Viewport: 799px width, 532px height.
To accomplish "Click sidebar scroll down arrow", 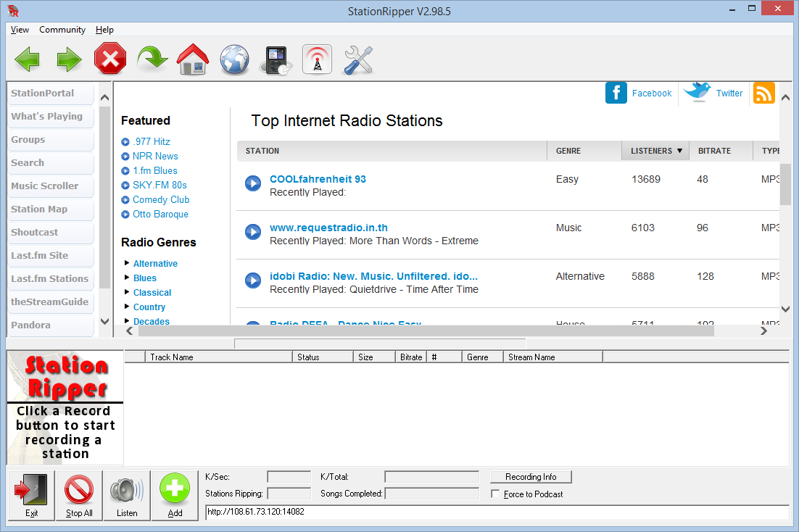I will 104,322.
